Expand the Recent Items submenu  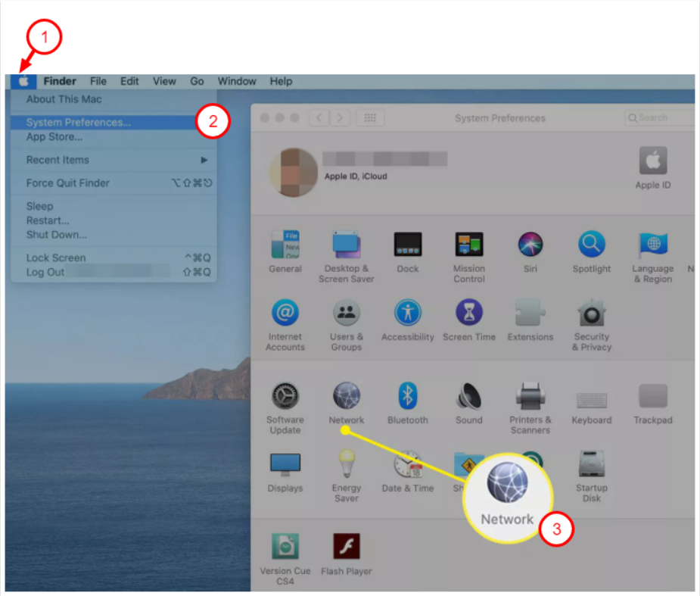click(x=114, y=160)
